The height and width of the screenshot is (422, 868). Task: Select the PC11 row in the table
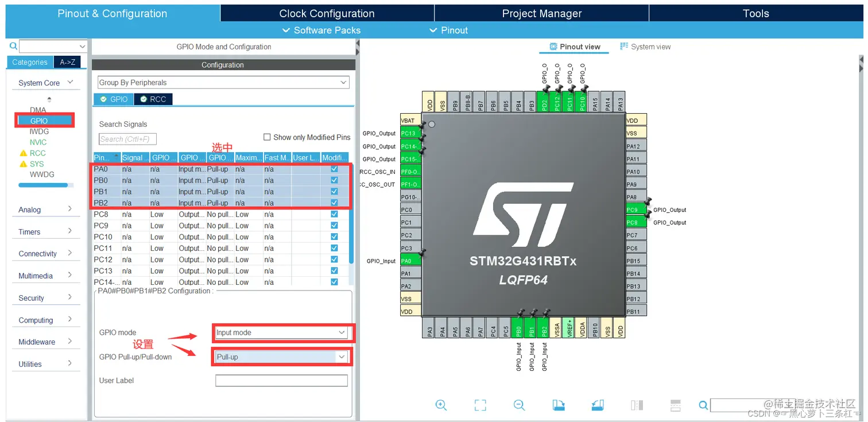click(x=221, y=248)
